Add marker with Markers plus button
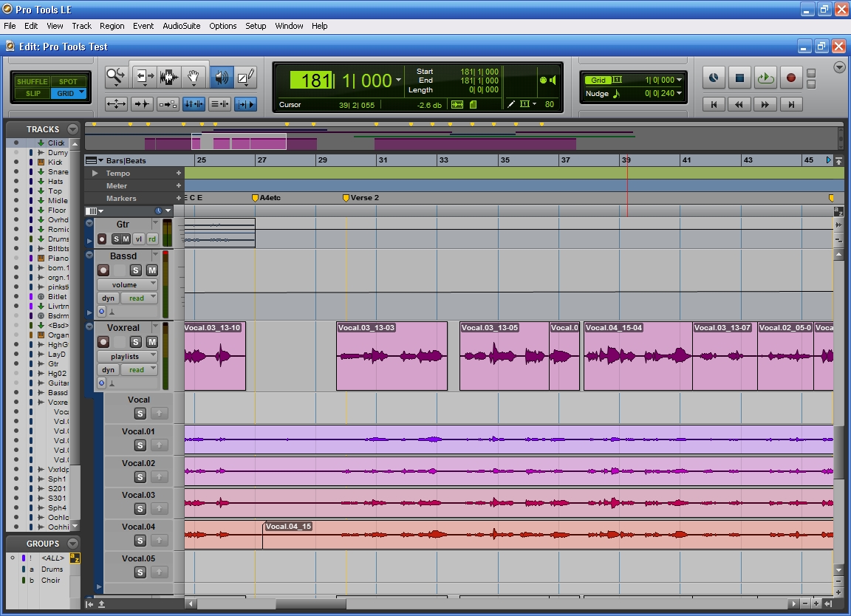The height and width of the screenshot is (616, 851). click(179, 198)
